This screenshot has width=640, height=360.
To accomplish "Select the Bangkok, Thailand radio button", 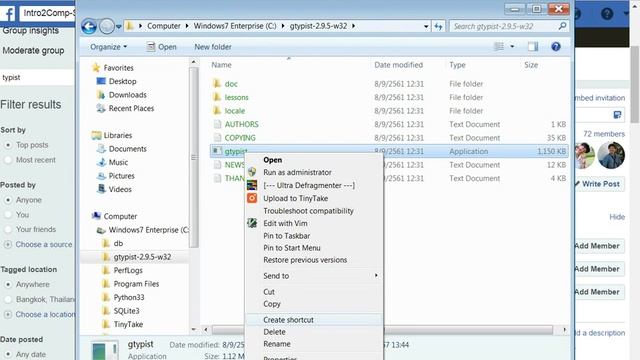I will (8, 300).
